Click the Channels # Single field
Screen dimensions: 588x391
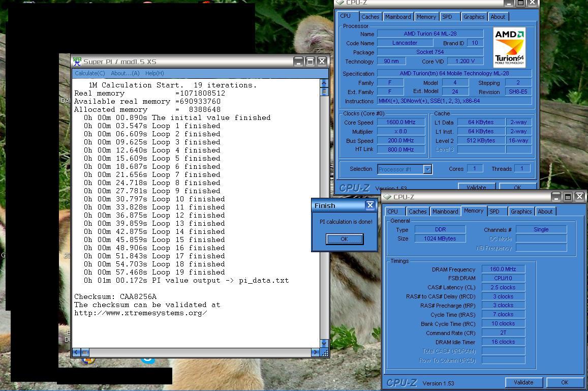coord(541,230)
